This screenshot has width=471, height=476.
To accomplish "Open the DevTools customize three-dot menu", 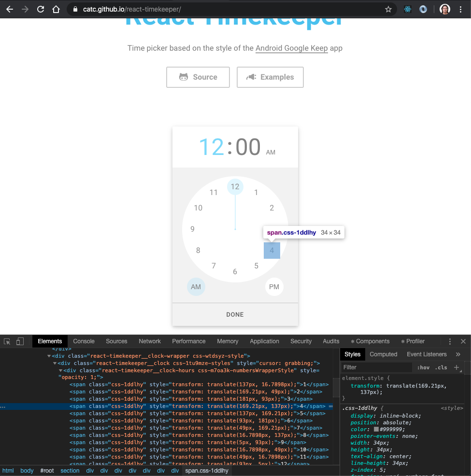I will pos(450,341).
